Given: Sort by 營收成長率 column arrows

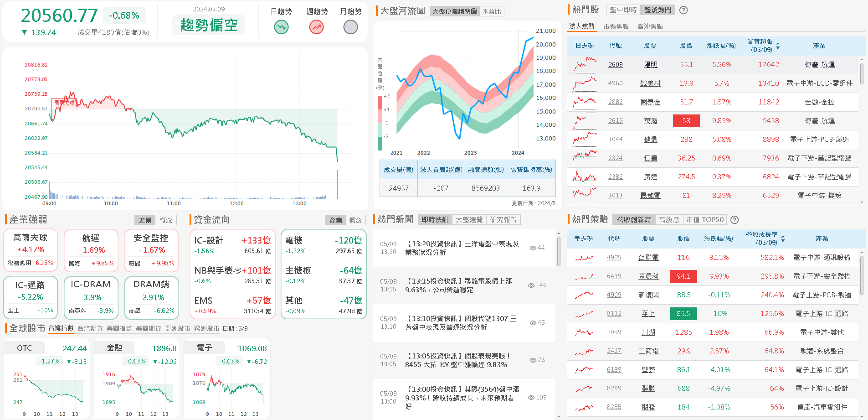Looking at the screenshot, I should [783, 239].
